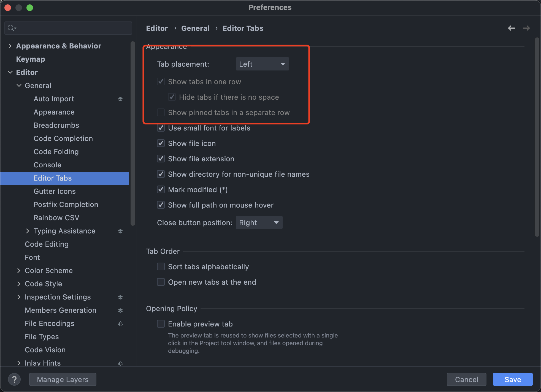Image resolution: width=541 pixels, height=392 pixels.
Task: Open Close button position dropdown
Action: coord(259,223)
